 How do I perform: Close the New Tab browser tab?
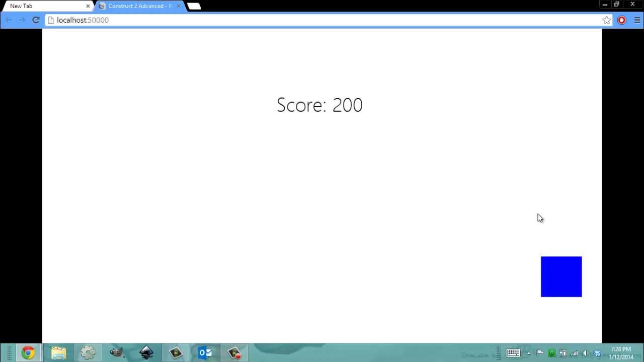point(88,6)
